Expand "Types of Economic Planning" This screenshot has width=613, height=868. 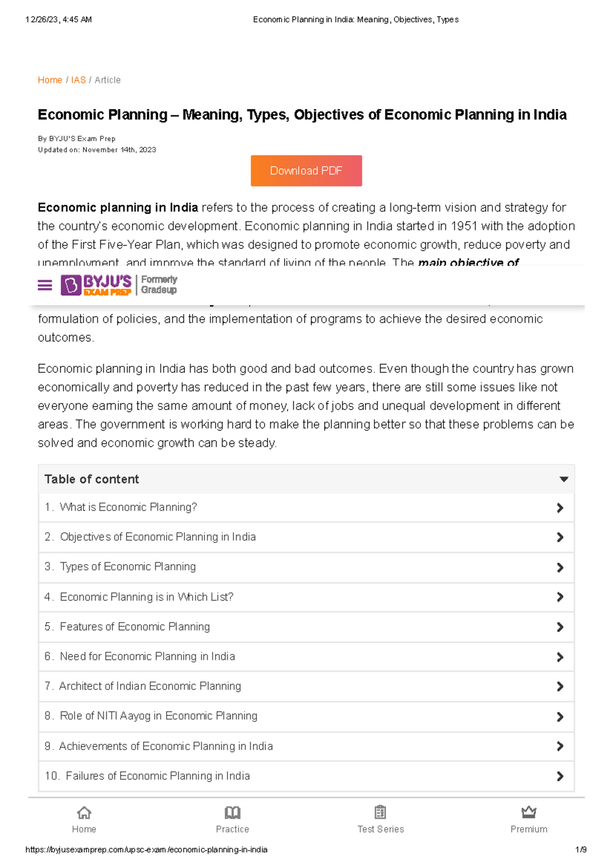tap(561, 567)
